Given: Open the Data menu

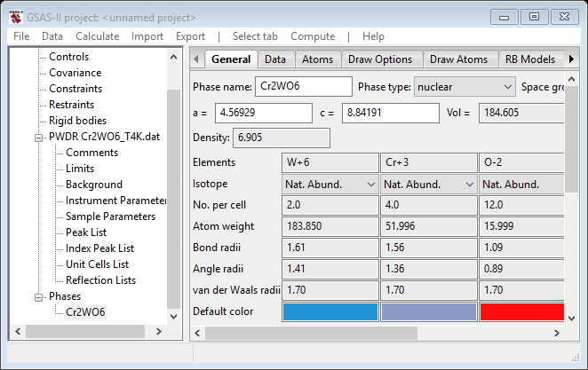Looking at the screenshot, I should click(x=52, y=36).
